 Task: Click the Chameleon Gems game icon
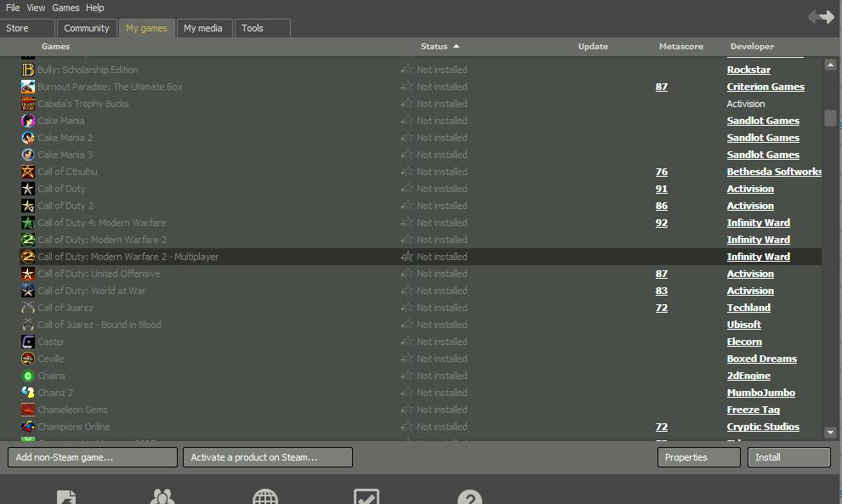pyautogui.click(x=28, y=410)
